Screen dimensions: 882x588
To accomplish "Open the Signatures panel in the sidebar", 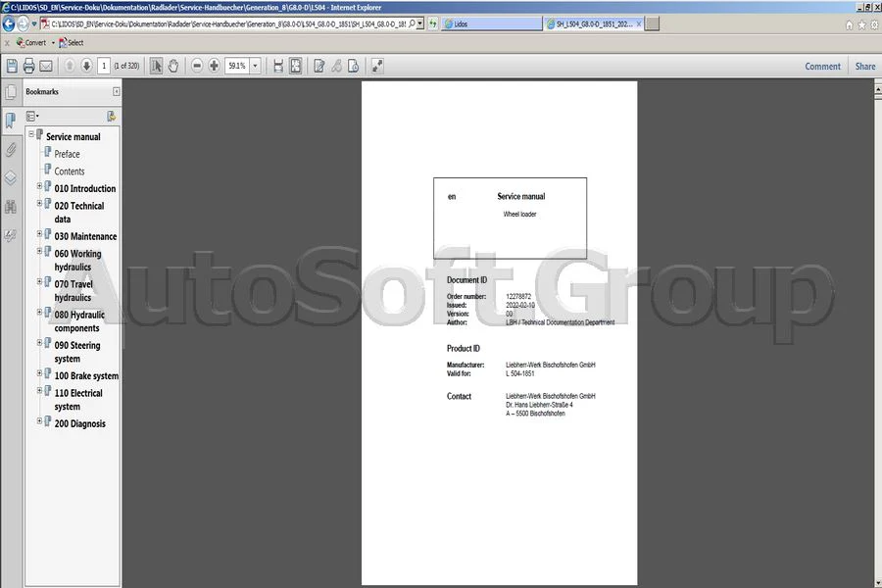I will click(10, 235).
